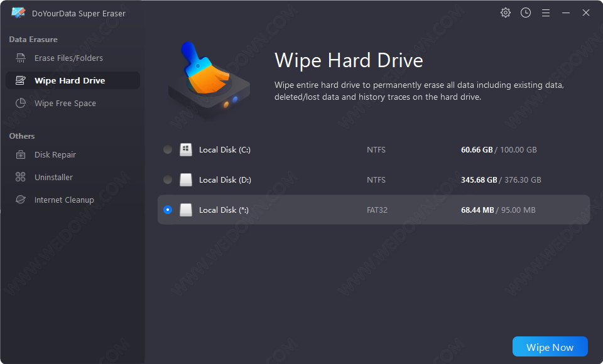Image resolution: width=603 pixels, height=364 pixels.
Task: Open the history clock icon
Action: point(526,13)
